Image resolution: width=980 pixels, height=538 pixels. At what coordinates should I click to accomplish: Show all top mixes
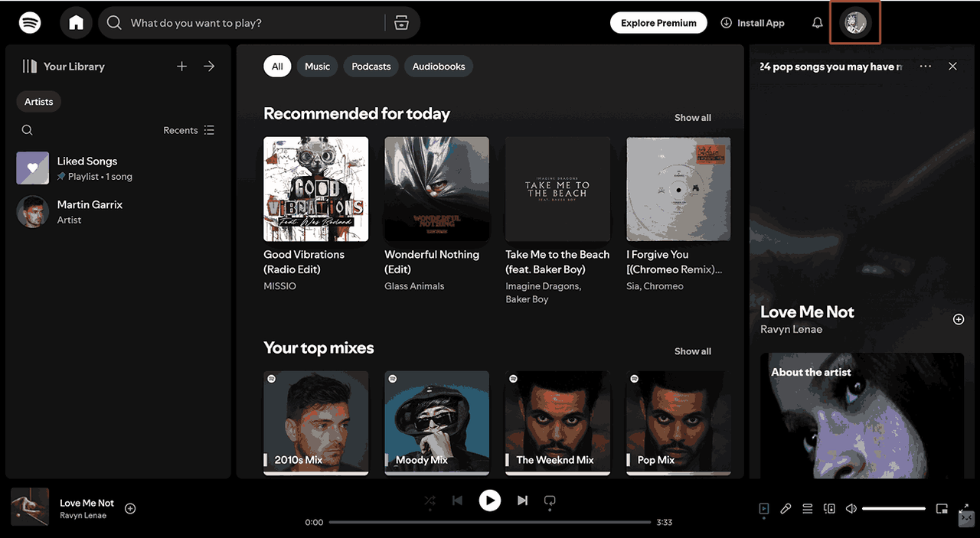(692, 351)
